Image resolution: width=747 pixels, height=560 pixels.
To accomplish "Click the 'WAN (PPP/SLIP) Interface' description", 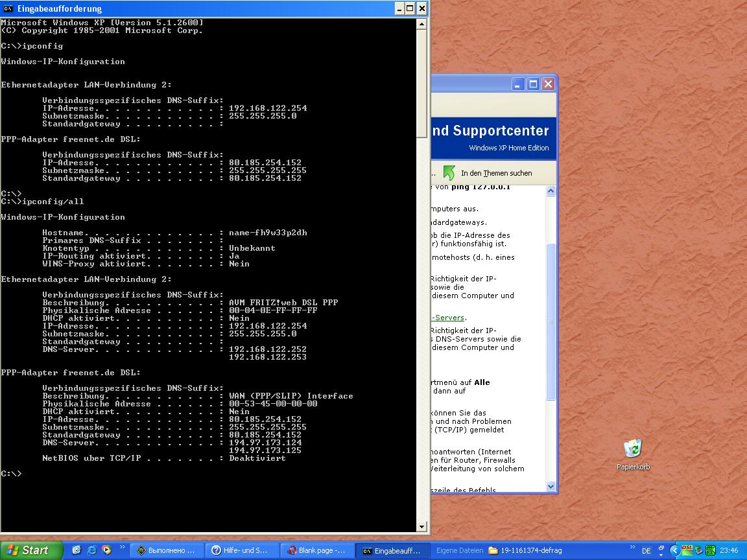I will pos(291,396).
